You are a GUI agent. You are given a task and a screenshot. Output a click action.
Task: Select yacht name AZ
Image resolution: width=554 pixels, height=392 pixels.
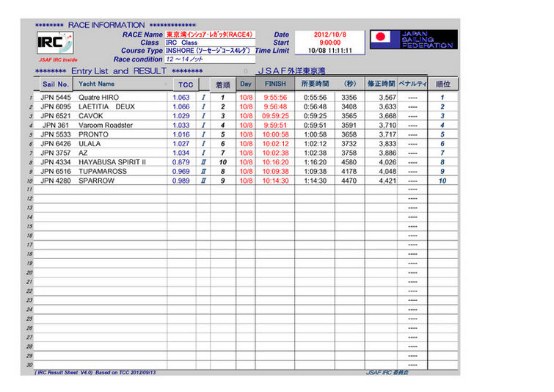pos(83,153)
